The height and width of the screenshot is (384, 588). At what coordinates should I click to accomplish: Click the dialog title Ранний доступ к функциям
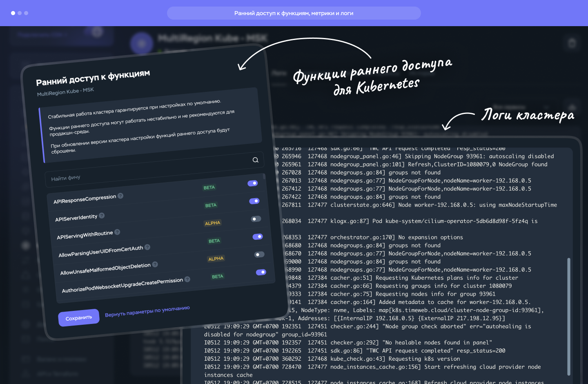[x=93, y=78]
